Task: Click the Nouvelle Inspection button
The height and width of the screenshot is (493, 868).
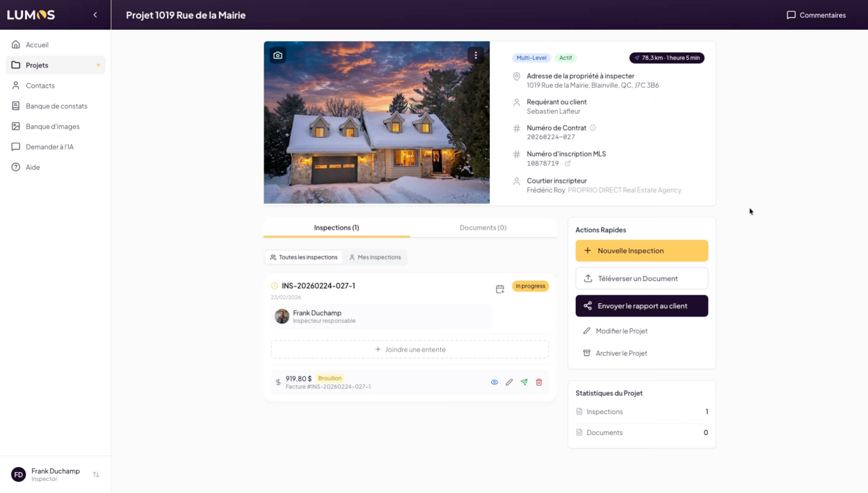Action: tap(642, 251)
